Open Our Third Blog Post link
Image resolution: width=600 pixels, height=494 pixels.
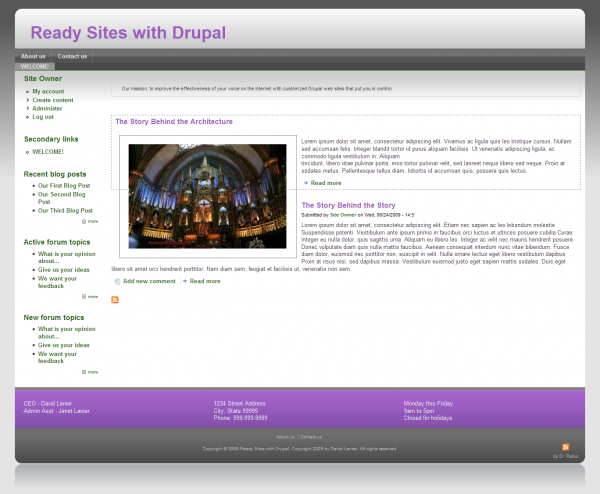tap(65, 211)
